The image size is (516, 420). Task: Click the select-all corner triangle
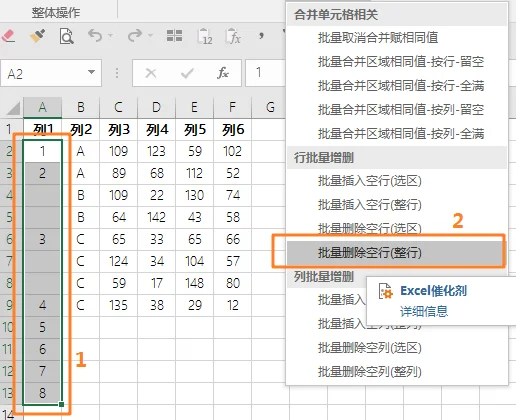pos(13,108)
